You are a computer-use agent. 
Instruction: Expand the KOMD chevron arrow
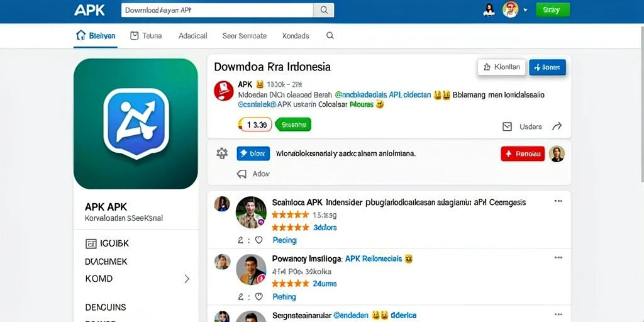click(187, 279)
